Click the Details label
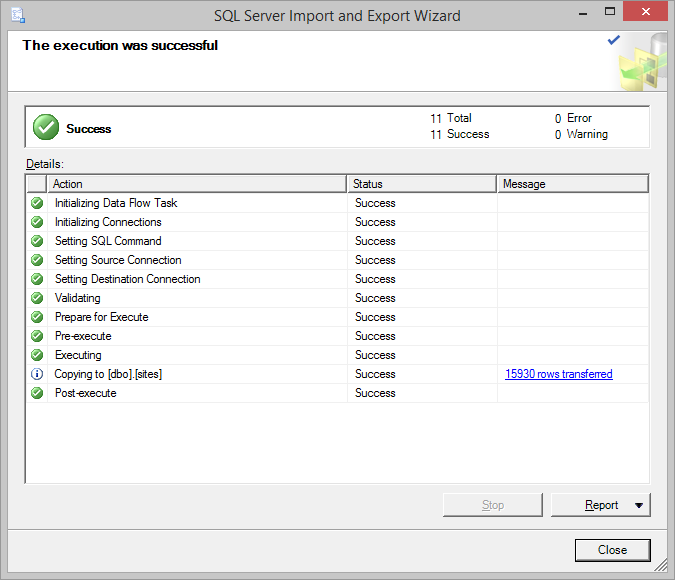This screenshot has height=580, width=675. 45,164
